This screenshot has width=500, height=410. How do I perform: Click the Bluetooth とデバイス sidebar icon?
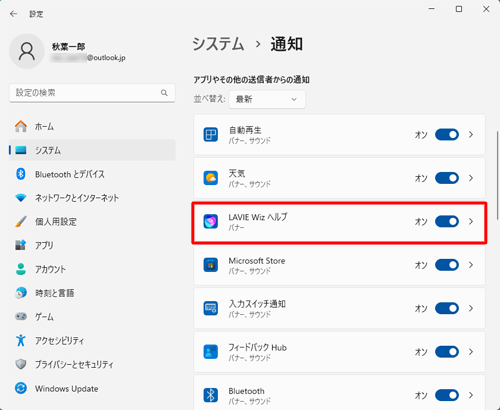coord(21,174)
